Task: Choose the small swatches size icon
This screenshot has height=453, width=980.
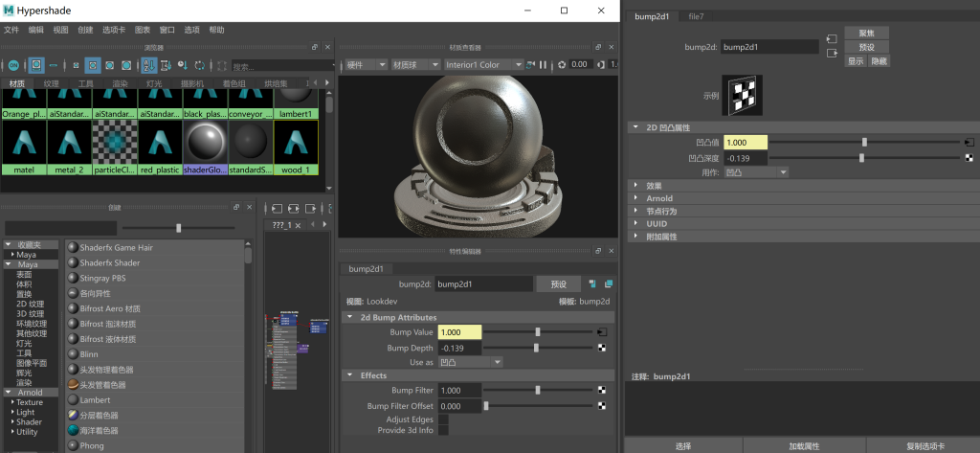Action: 76,65
